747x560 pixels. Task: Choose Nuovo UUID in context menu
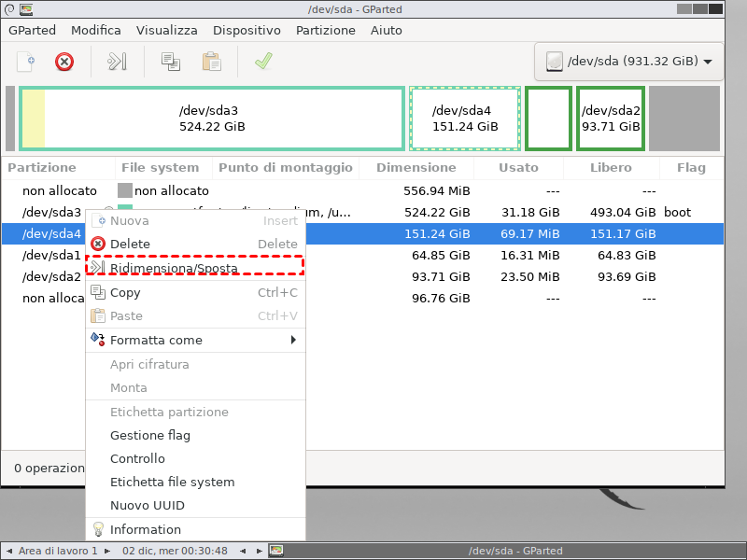tap(195, 505)
